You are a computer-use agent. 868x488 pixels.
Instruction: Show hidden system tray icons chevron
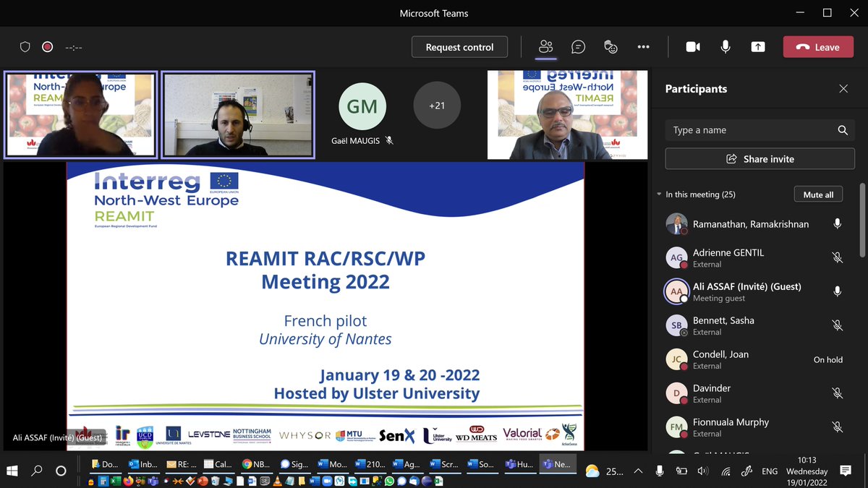(x=638, y=471)
